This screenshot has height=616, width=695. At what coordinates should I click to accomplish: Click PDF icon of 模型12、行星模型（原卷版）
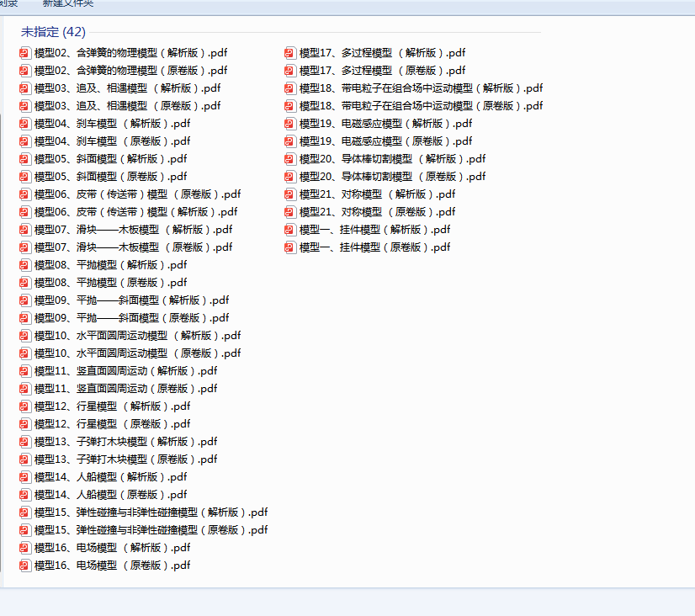click(x=25, y=424)
